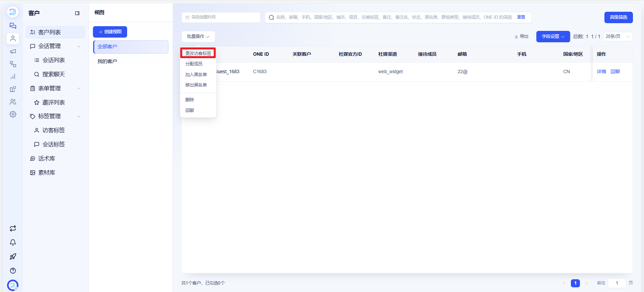The height and width of the screenshot is (292, 644).
Task: Open the help question mark icon
Action: tap(13, 271)
